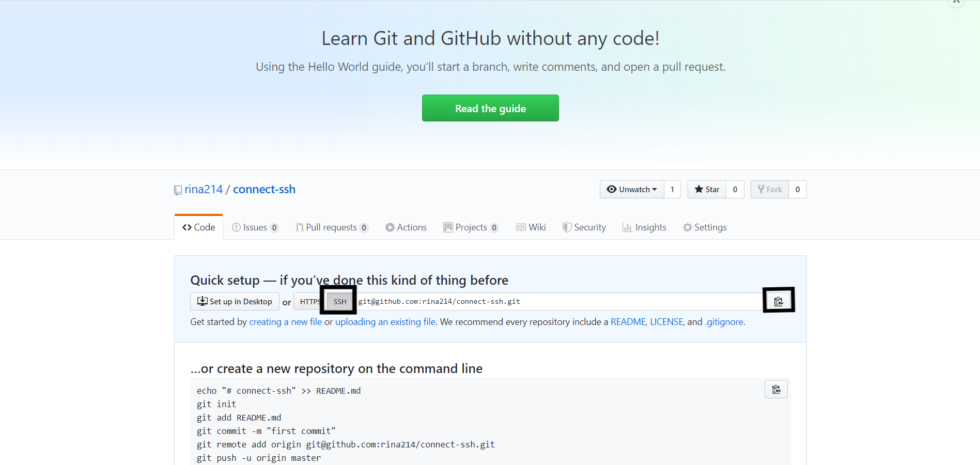Screen dimensions: 980x465
Task: Follow the uploading an existing file link
Action: click(x=385, y=322)
